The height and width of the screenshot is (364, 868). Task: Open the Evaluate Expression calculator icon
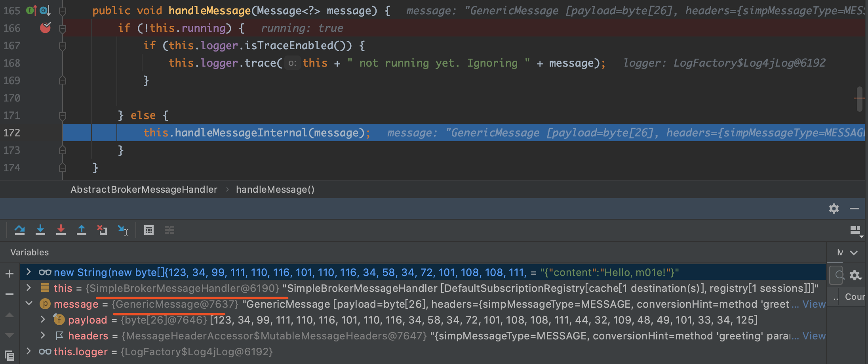click(x=148, y=230)
